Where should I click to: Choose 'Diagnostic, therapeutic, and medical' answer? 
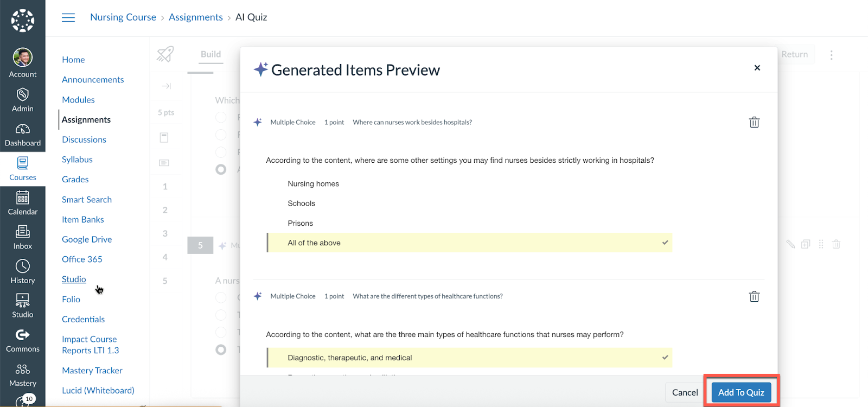[350, 358]
